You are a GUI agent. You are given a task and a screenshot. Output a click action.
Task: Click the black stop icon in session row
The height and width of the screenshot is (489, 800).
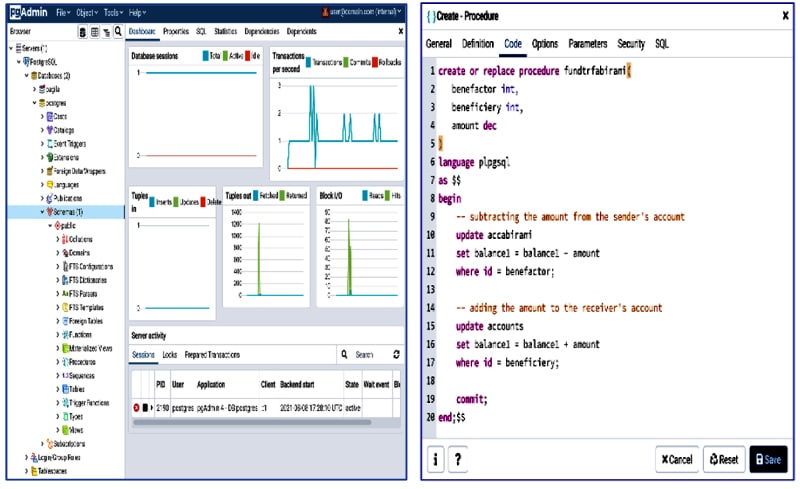point(145,408)
